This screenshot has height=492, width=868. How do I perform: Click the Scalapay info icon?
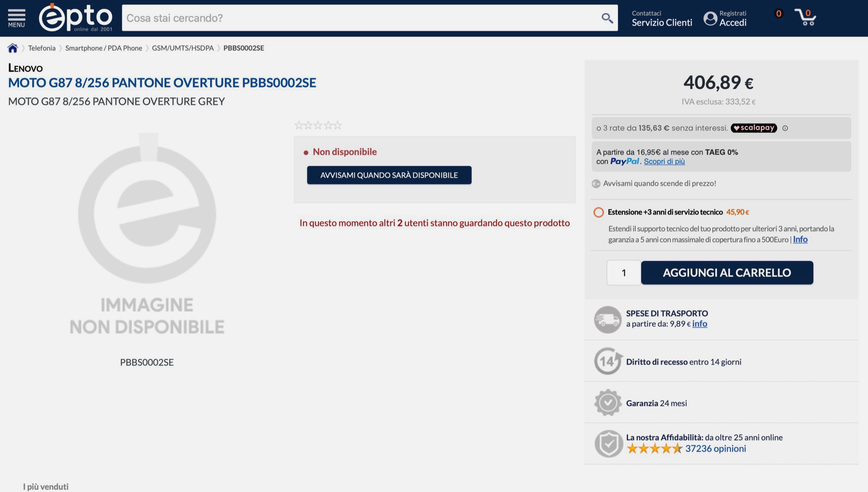[x=785, y=128]
